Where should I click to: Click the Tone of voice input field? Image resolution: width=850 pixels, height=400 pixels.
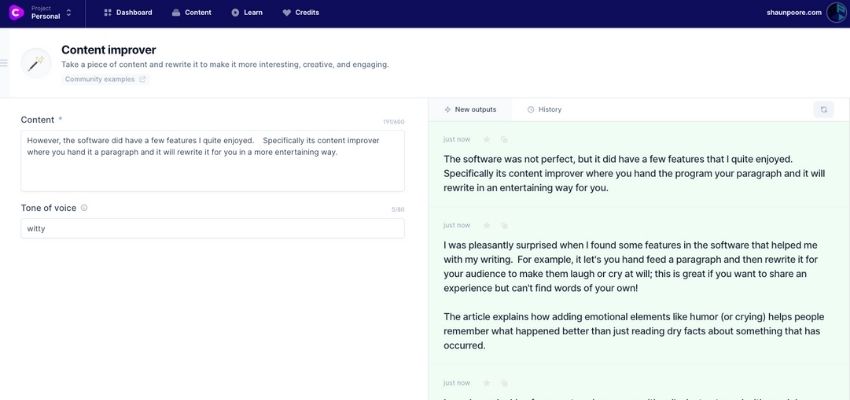pos(212,229)
